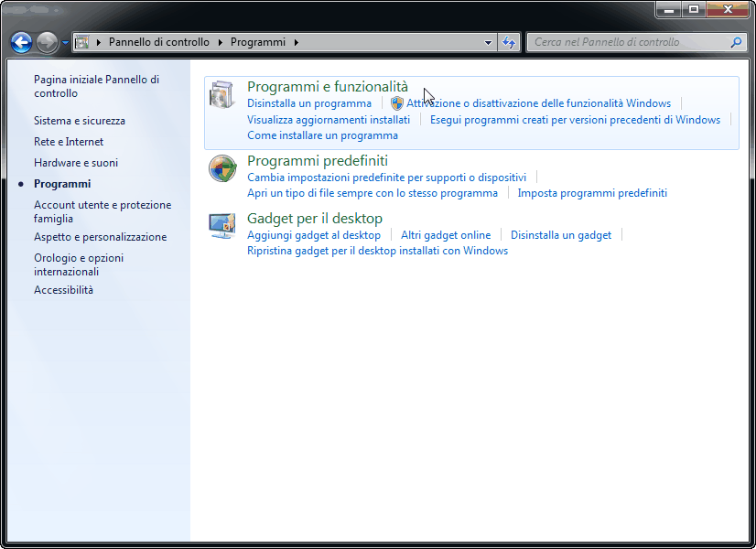Viewport: 756px width, 549px height.
Task: Click the search magnifier icon
Action: (x=736, y=42)
